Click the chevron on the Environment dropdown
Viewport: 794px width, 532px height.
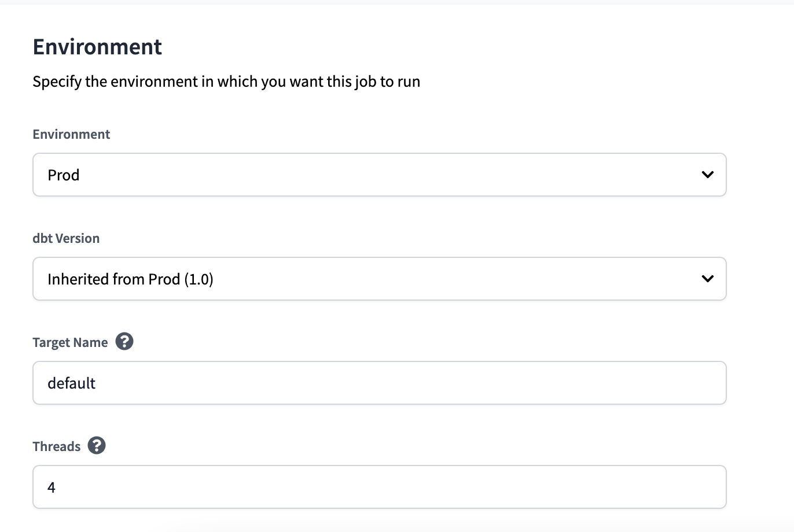click(707, 175)
